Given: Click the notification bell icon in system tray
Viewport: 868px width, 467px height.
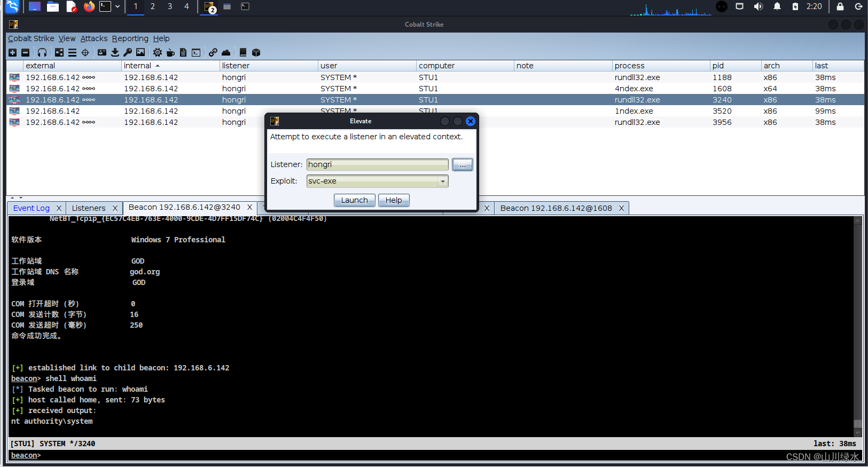Looking at the screenshot, I should click(777, 6).
